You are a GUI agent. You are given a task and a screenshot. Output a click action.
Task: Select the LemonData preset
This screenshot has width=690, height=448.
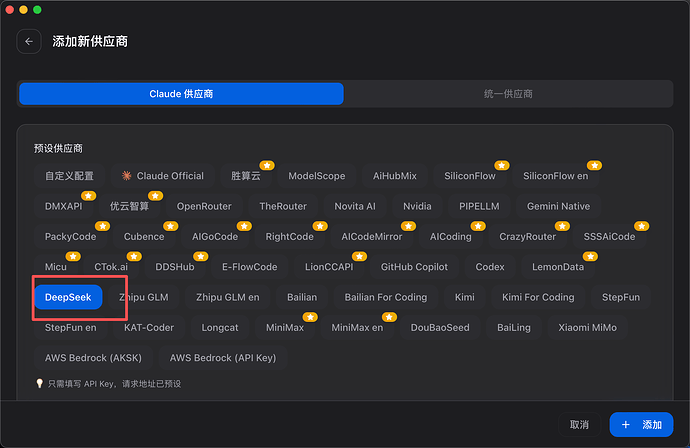[x=558, y=267]
